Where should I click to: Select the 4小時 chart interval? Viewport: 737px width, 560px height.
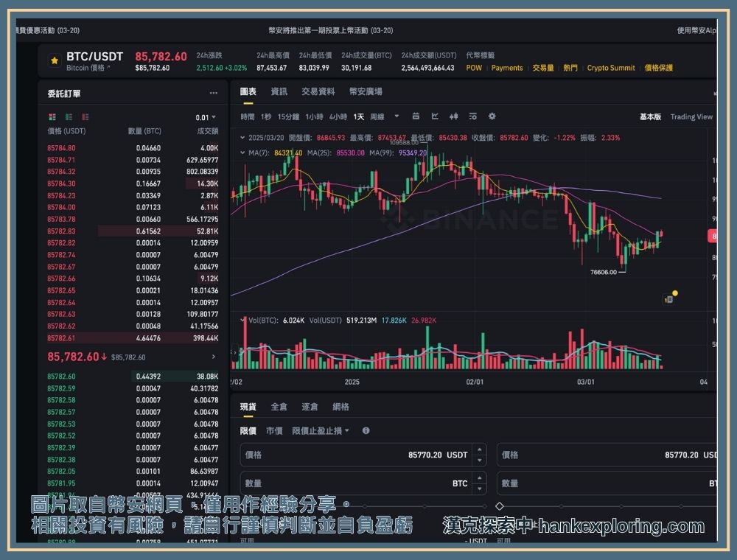pos(338,116)
